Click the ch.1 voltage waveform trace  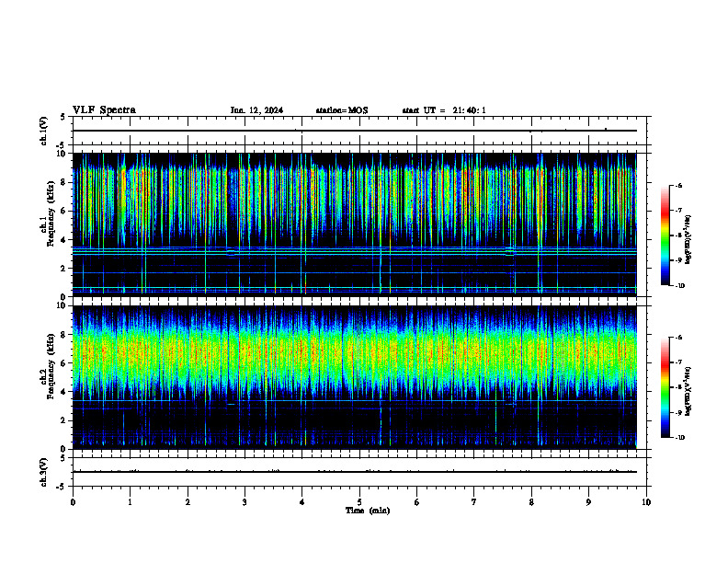tap(354, 131)
